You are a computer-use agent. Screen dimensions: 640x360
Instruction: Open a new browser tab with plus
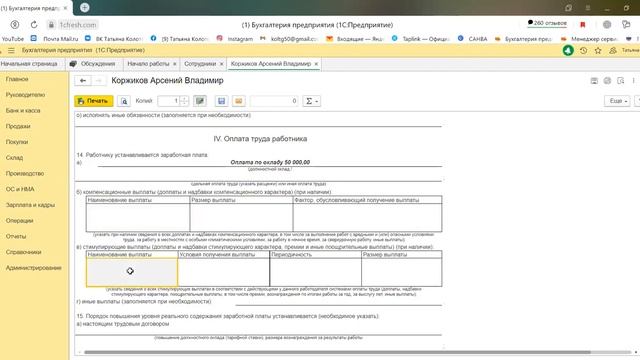(x=84, y=7)
